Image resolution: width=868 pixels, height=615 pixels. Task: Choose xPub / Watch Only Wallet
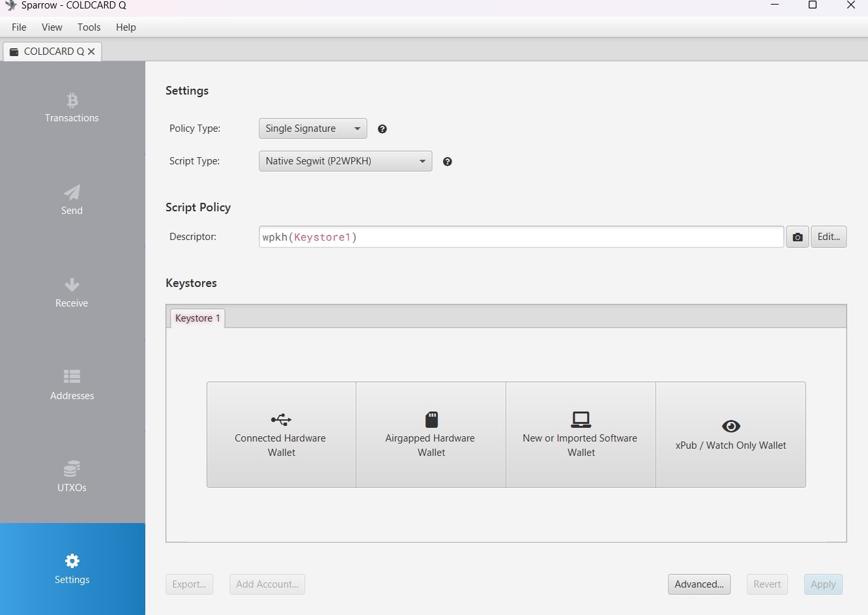point(731,434)
